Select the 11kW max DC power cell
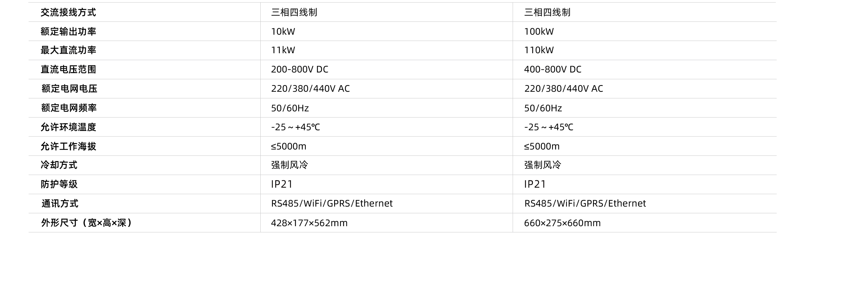This screenshot has height=299, width=868. (283, 50)
